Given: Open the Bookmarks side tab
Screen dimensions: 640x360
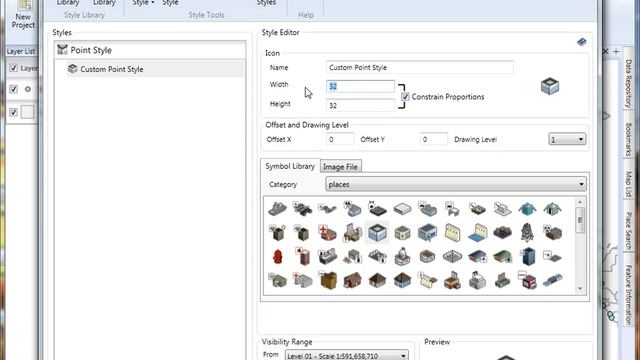Looking at the screenshot, I should click(x=628, y=140).
